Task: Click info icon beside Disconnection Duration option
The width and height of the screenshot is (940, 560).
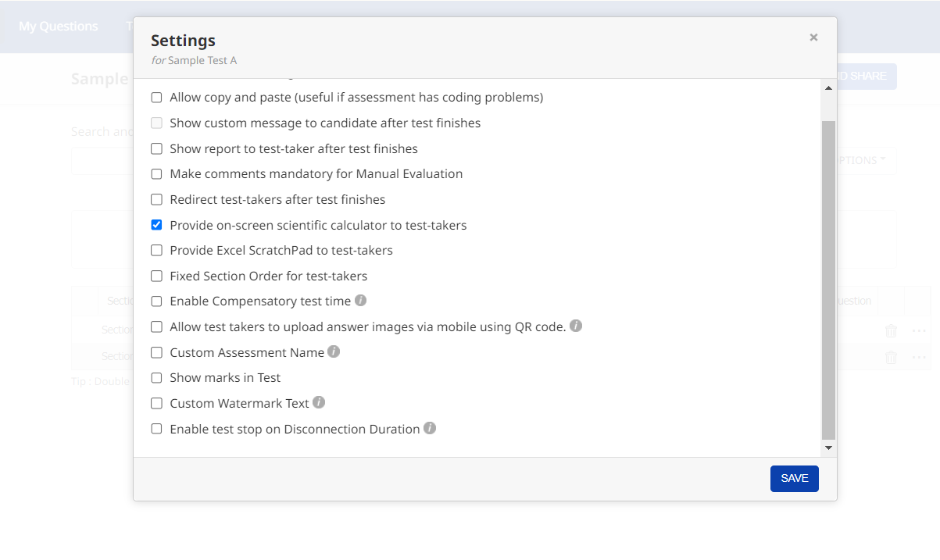Action: 430,428
